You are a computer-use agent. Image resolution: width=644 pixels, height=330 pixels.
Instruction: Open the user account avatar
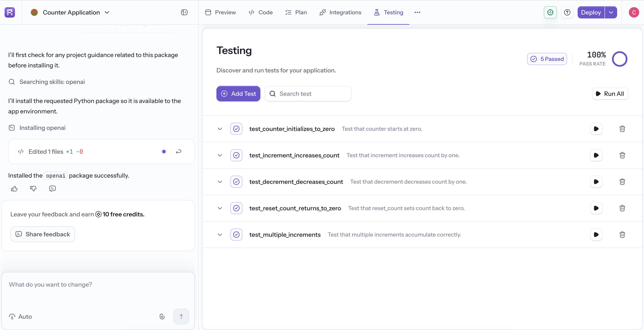pyautogui.click(x=634, y=12)
